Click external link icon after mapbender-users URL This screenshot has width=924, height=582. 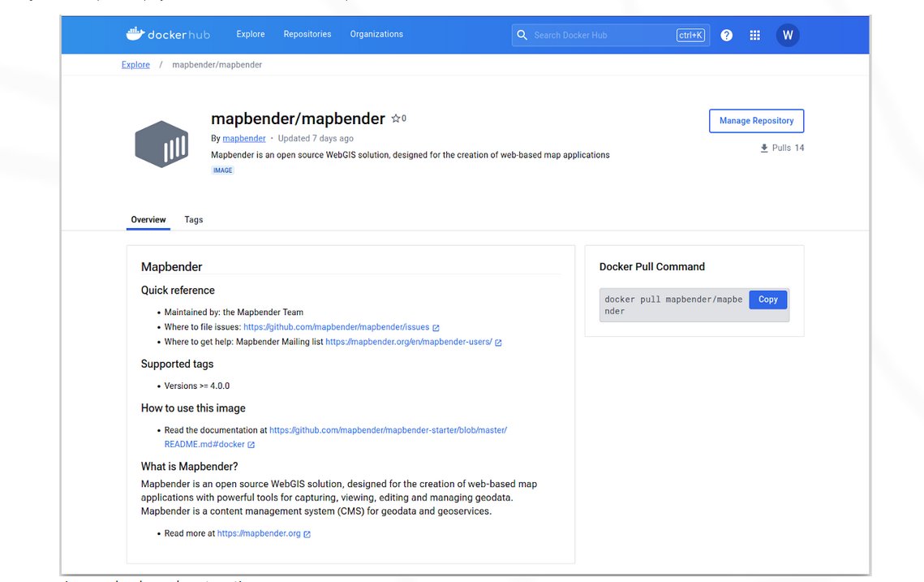tap(499, 343)
